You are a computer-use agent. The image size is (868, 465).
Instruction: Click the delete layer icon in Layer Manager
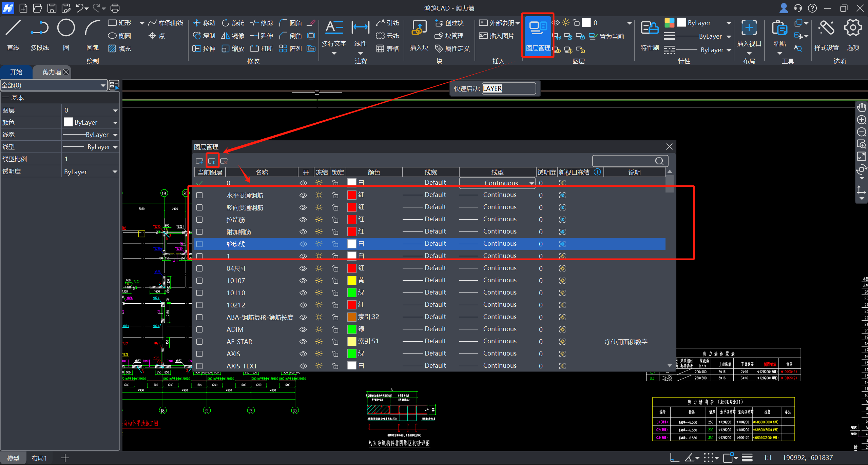click(x=224, y=161)
